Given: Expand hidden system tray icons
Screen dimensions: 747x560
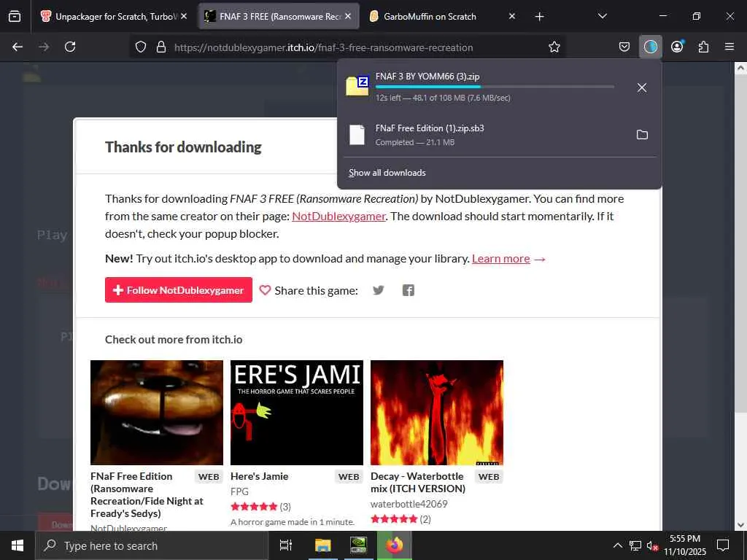Looking at the screenshot, I should (617, 545).
